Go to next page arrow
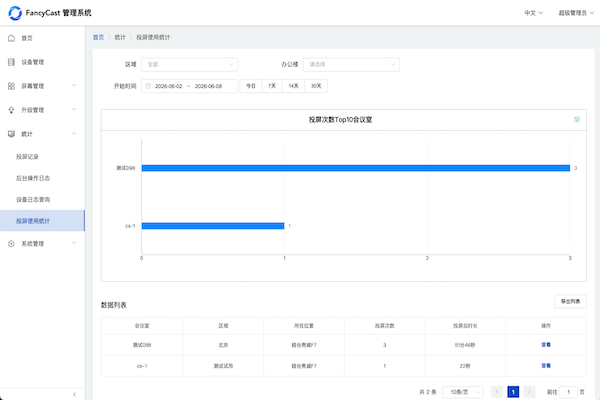The width and height of the screenshot is (600, 400). [529, 392]
